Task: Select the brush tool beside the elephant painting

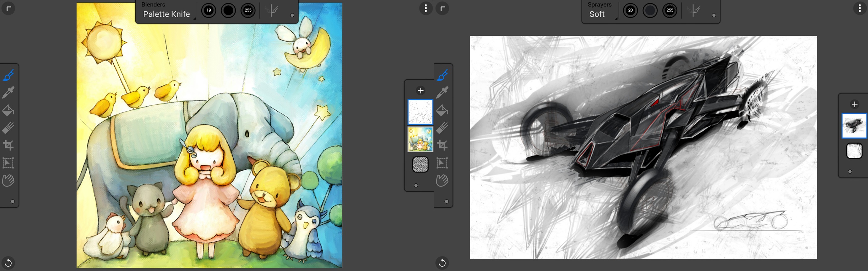Action: [8, 75]
